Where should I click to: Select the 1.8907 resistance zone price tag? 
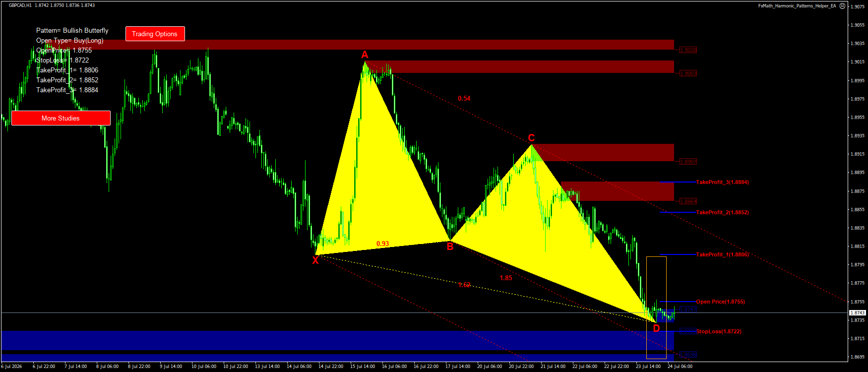point(688,162)
